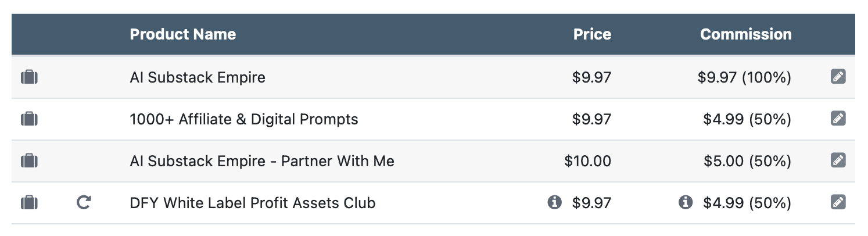The width and height of the screenshot is (868, 236).
Task: Sort by the Product Name column header
Action: click(x=182, y=34)
